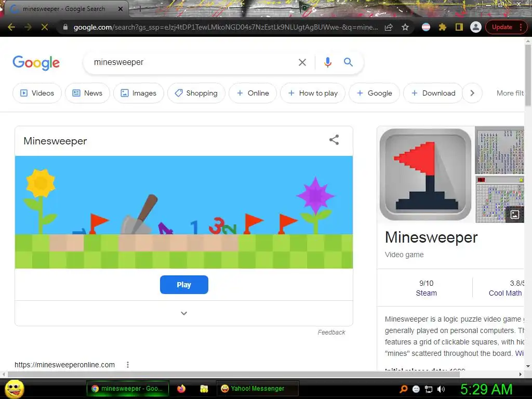The height and width of the screenshot is (399, 532).
Task: Add How to play filter chip
Action: 313,93
